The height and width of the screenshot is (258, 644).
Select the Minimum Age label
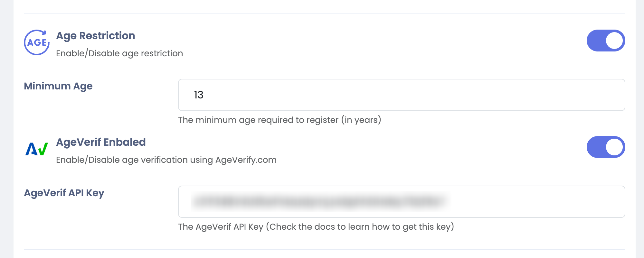[58, 86]
